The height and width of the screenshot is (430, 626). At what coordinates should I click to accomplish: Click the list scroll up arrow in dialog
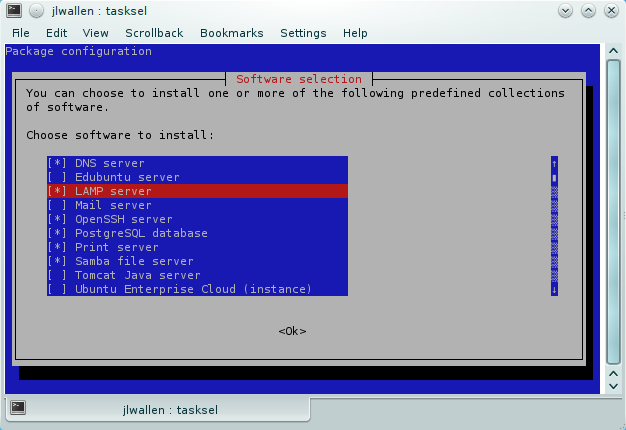554,163
